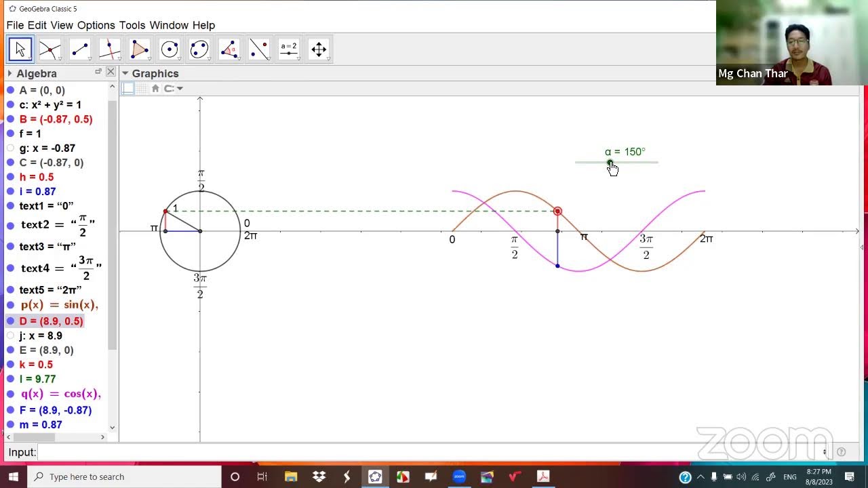Screen dimensions: 868x488
Task: Collapse Graphics style bar triangle
Action: (125, 73)
